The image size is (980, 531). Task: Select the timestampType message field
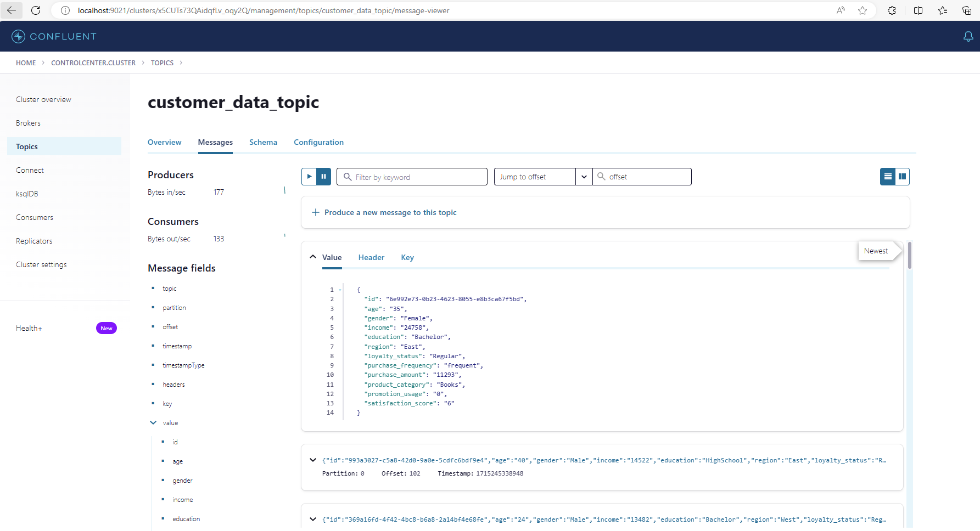click(x=183, y=365)
